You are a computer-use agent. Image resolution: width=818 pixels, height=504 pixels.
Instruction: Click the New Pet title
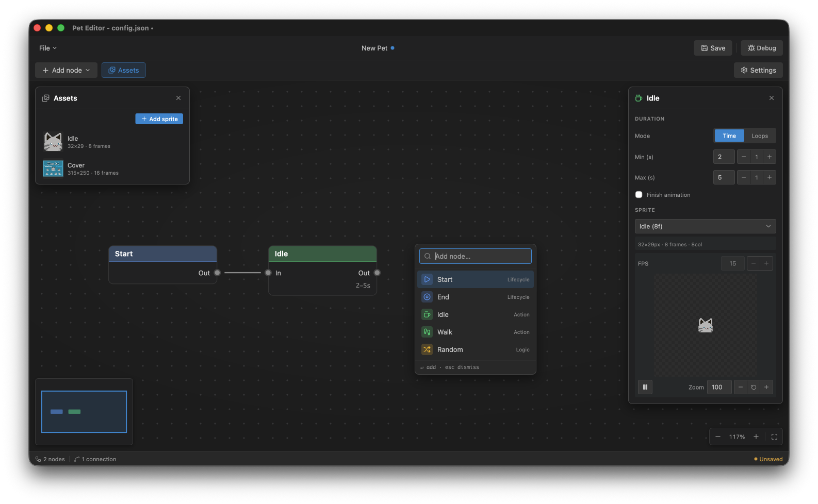[x=374, y=48]
